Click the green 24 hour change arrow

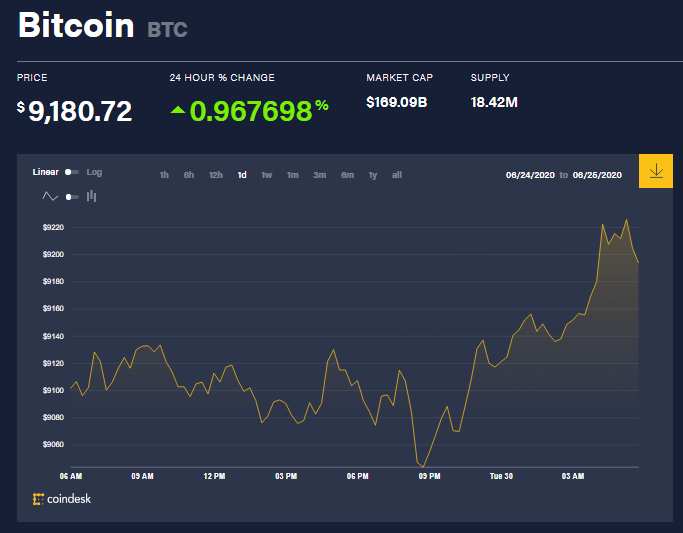click(178, 110)
